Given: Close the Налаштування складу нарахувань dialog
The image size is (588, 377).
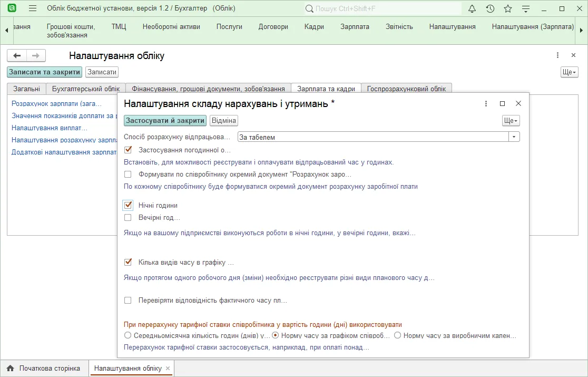Looking at the screenshot, I should [518, 103].
